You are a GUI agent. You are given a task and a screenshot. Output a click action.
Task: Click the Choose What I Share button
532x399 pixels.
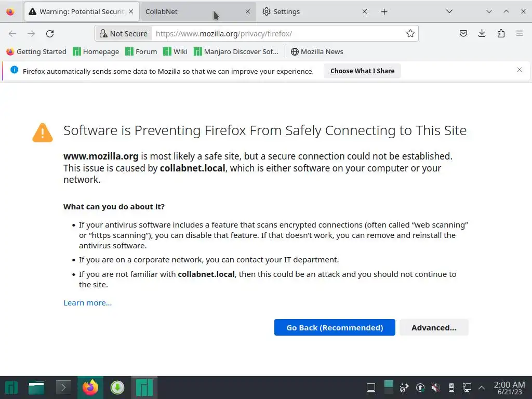pyautogui.click(x=362, y=71)
